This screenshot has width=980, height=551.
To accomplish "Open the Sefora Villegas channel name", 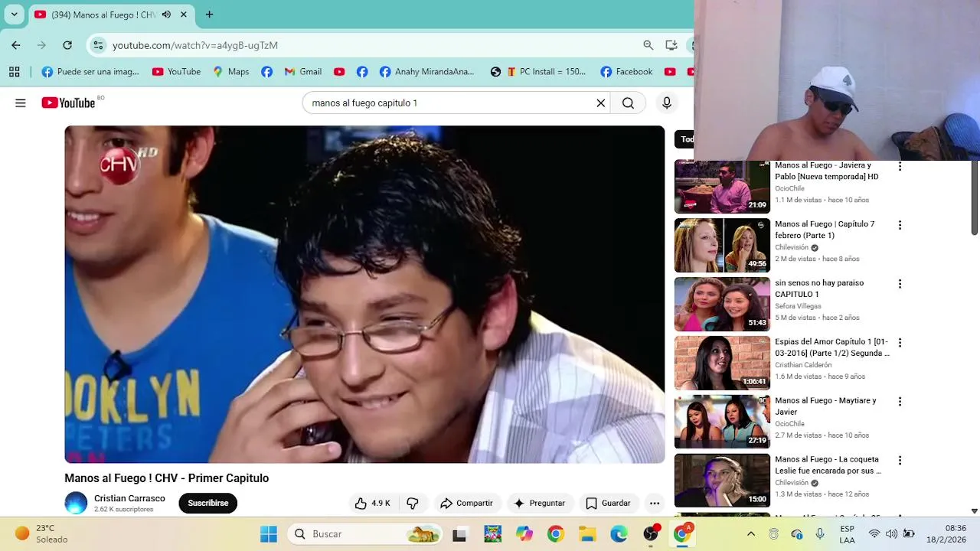I will tap(798, 306).
